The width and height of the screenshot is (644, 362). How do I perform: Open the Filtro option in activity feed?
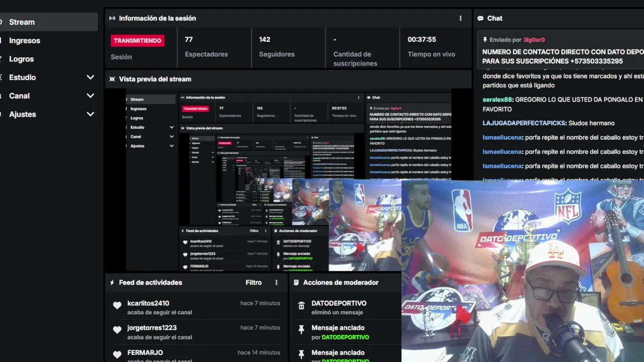254,283
